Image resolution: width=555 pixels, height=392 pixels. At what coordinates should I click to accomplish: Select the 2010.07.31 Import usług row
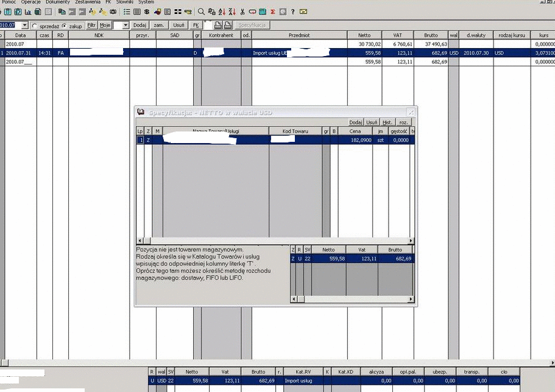[183, 53]
